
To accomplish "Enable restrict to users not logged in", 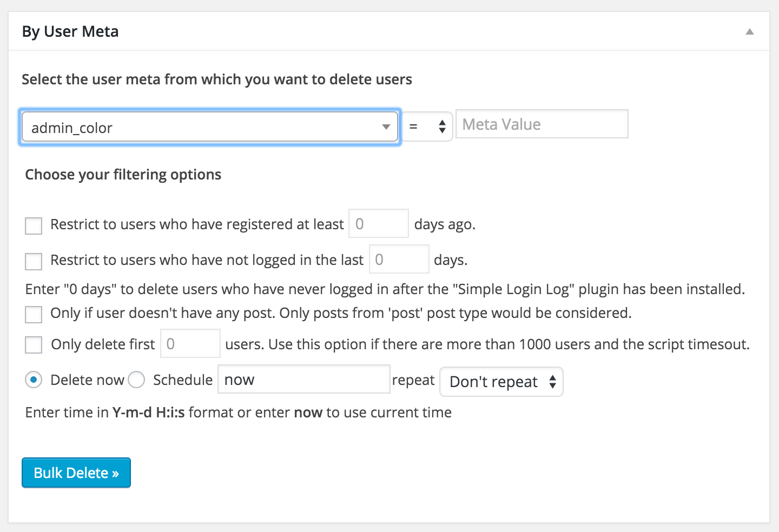I will click(34, 261).
